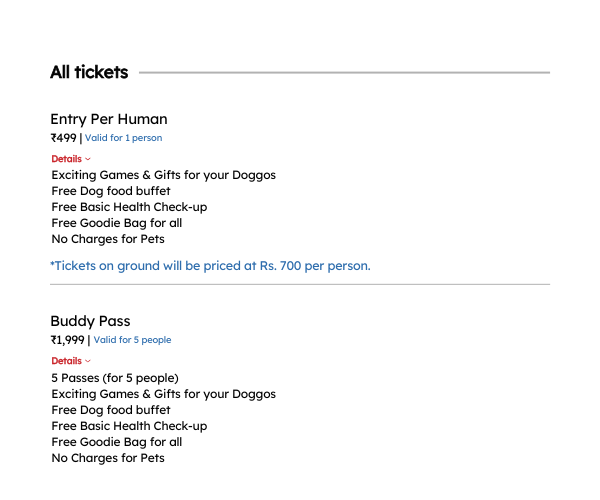The height and width of the screenshot is (500, 600).
Task: Select the Entry Per Human ticket title
Action: [x=109, y=119]
